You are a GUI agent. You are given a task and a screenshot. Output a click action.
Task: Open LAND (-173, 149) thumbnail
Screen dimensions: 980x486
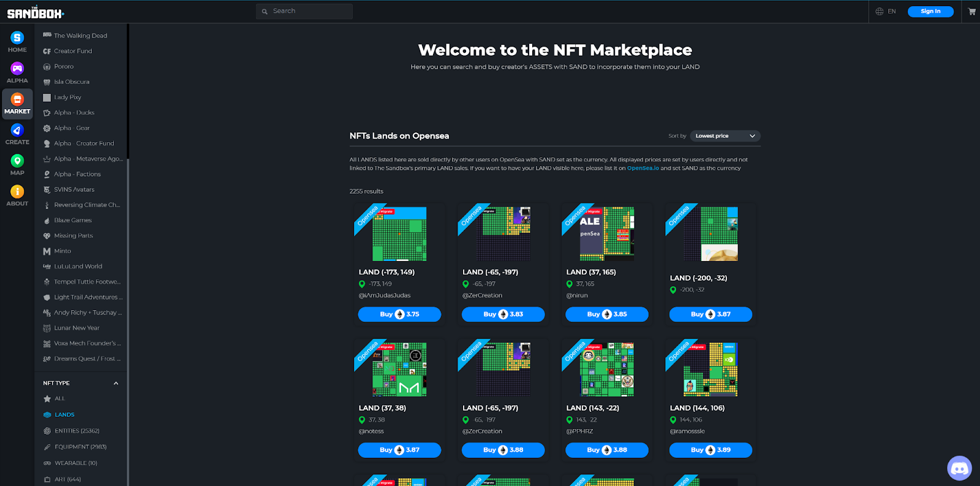pyautogui.click(x=399, y=234)
